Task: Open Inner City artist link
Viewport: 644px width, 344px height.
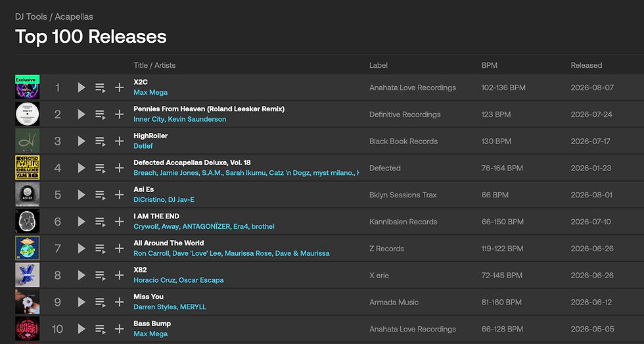Action: coord(149,119)
